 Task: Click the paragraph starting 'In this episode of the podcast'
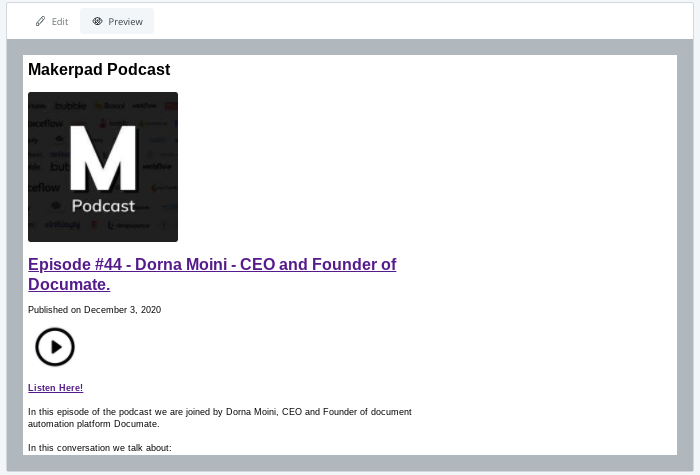coord(220,418)
